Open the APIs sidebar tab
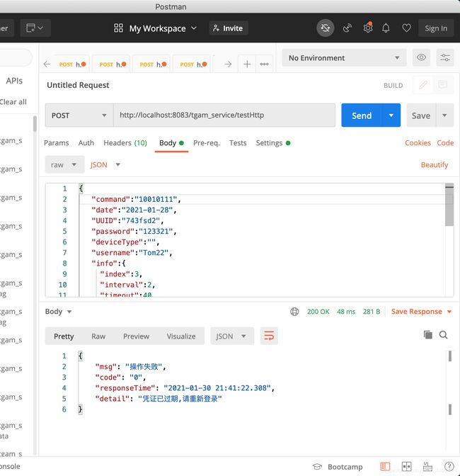The width and height of the screenshot is (460, 476). (14, 81)
